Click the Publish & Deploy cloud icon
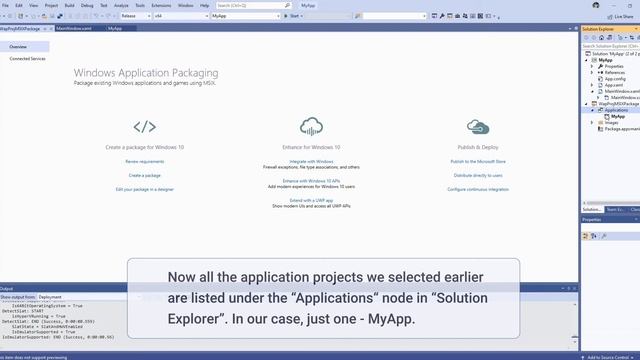 tap(478, 127)
